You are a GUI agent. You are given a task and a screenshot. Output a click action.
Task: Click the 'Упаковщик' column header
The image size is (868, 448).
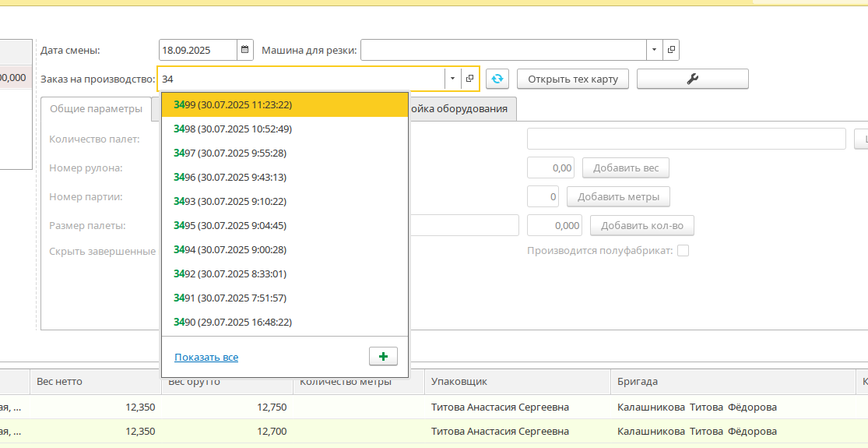(x=459, y=381)
